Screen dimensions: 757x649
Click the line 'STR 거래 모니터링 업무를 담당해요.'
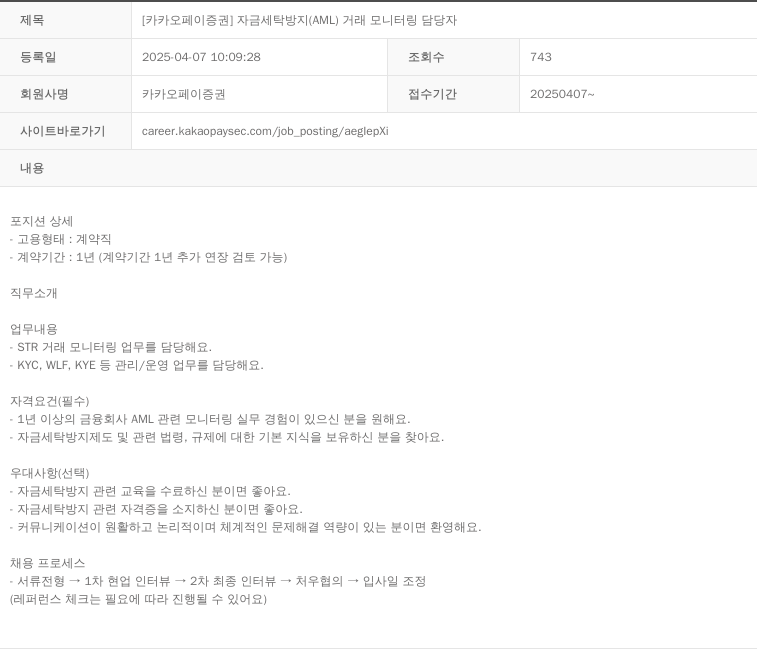point(111,347)
